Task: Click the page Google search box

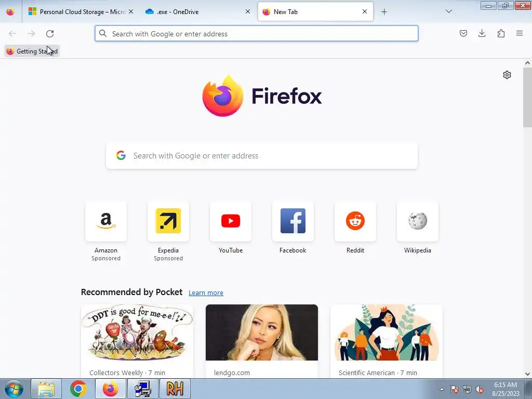Action: click(262, 156)
